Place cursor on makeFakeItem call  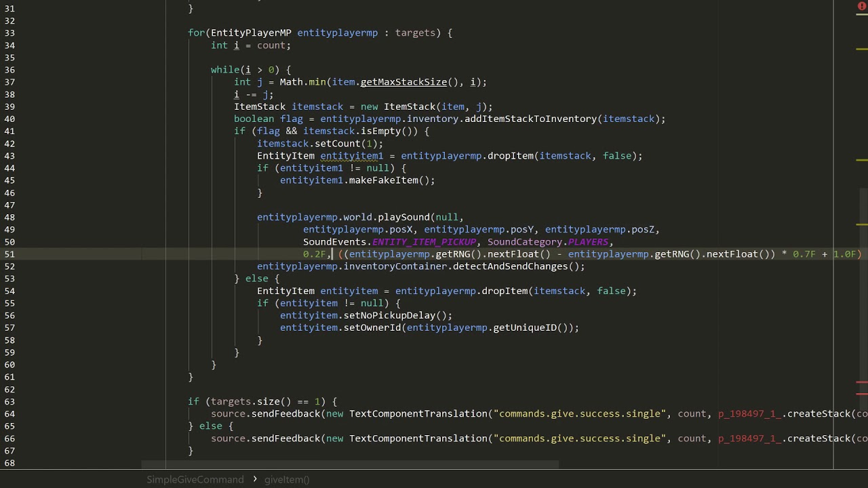pyautogui.click(x=383, y=180)
